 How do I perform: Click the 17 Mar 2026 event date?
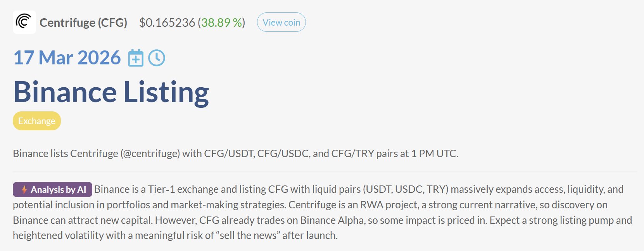click(x=67, y=58)
